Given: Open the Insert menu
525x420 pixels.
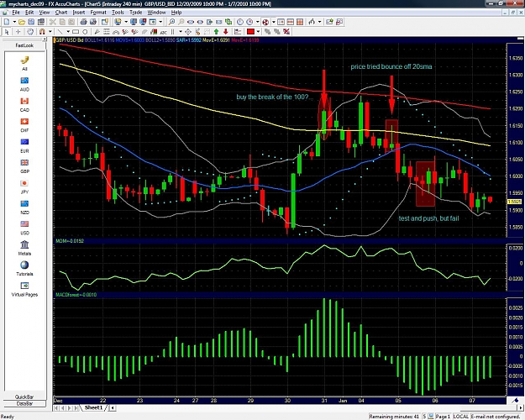Looking at the screenshot, I should coord(79,13).
